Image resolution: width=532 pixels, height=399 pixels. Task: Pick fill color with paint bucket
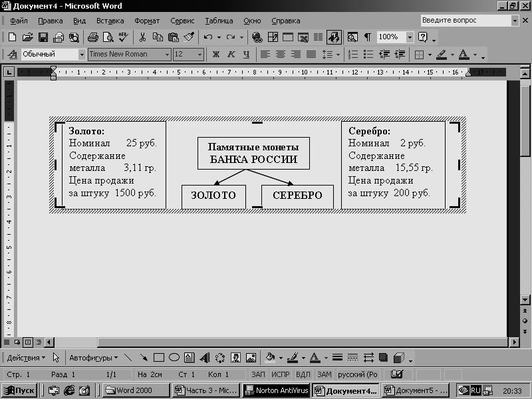point(270,358)
